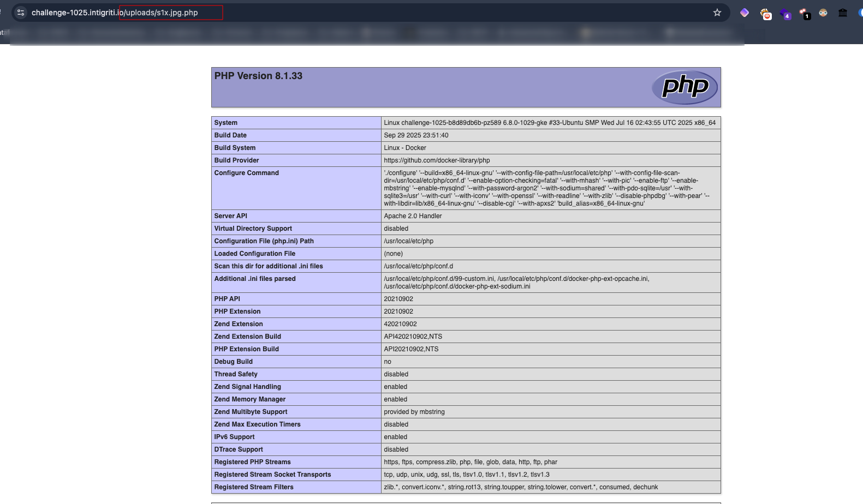Click the Zend Multibyte Support value

414,412
